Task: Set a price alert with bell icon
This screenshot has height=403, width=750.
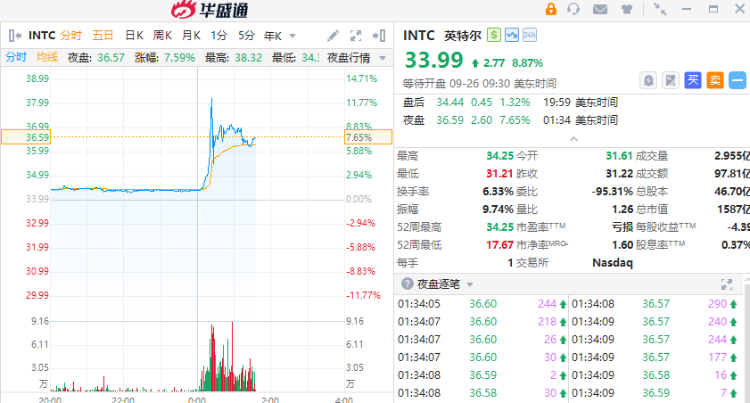Action: [x=648, y=80]
